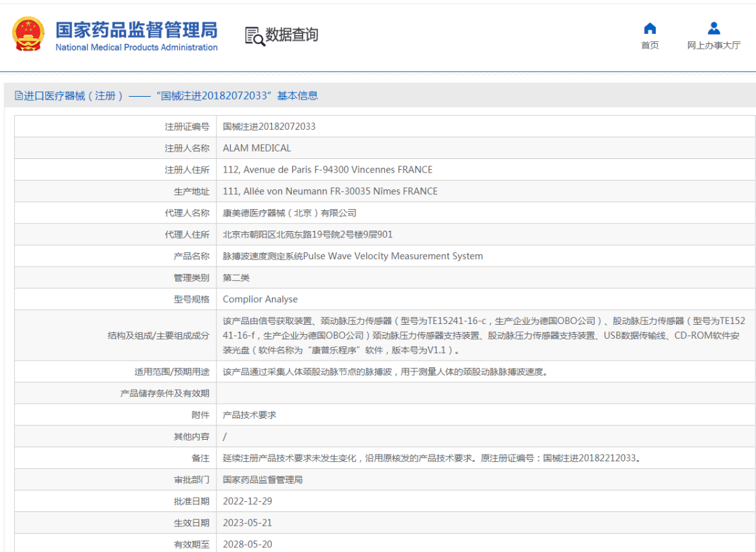The width and height of the screenshot is (756, 552).
Task: Click the registrant name ALAM MEDICAL
Action: click(x=257, y=148)
